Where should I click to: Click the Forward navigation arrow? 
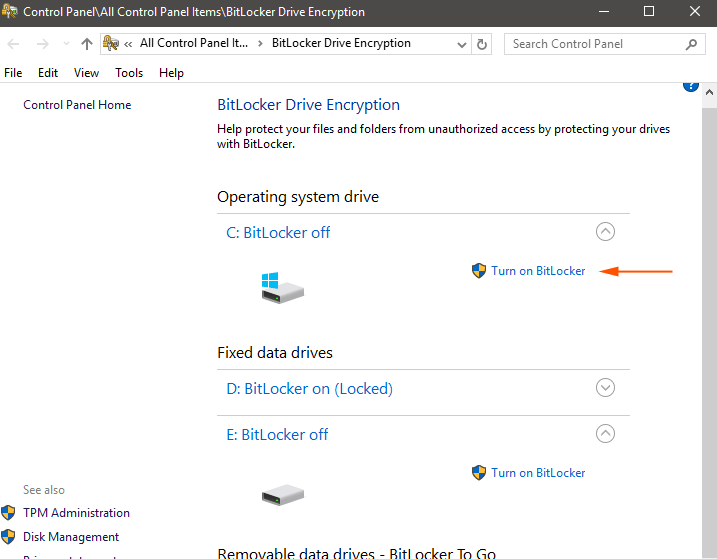[x=43, y=44]
